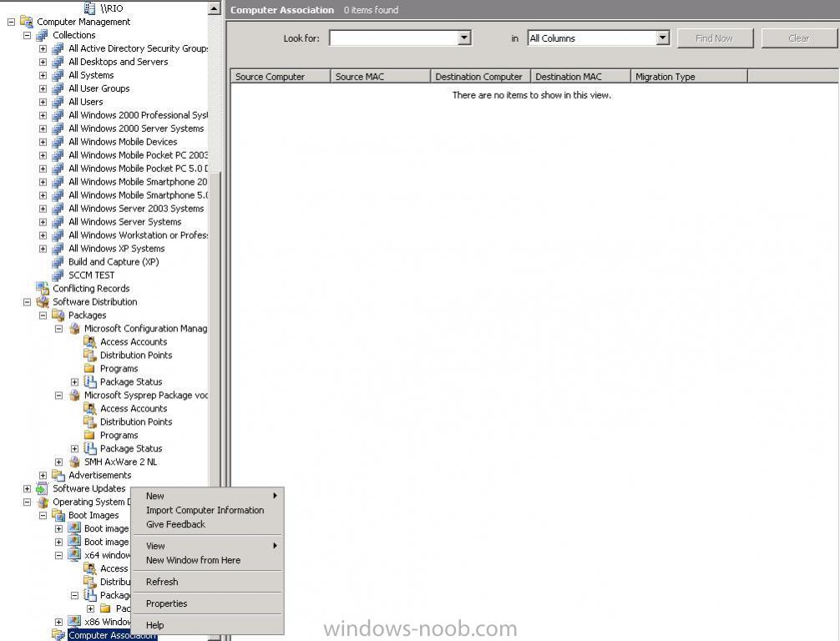This screenshot has width=840, height=641.
Task: Select the All Systems collection icon
Action: (x=58, y=75)
